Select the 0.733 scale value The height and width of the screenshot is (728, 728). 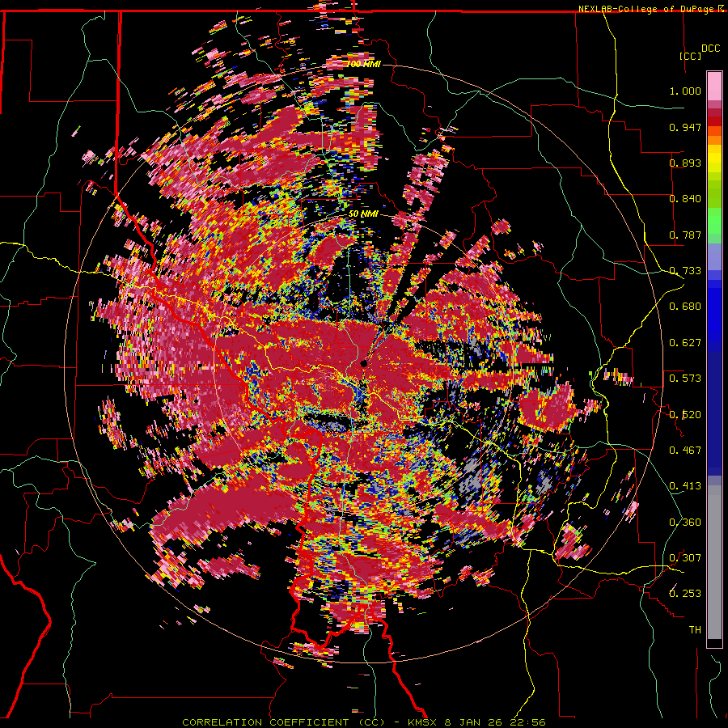(685, 271)
